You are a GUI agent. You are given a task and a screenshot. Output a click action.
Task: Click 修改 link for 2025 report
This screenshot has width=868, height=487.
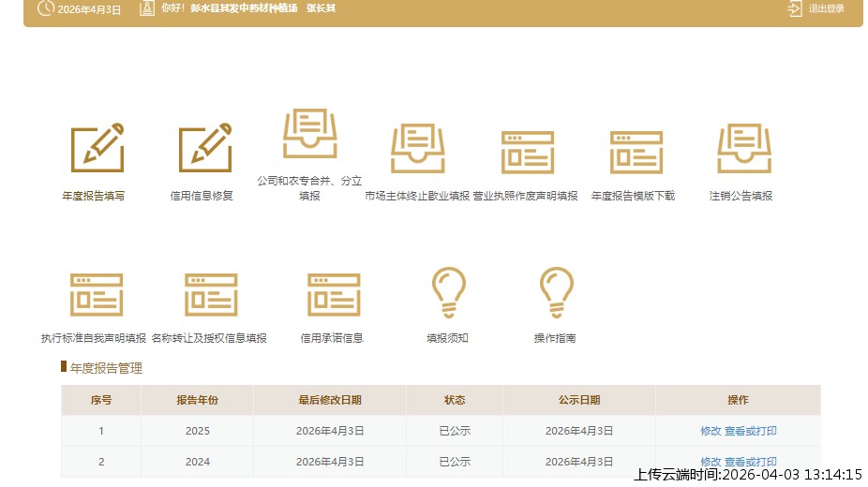[x=711, y=432]
